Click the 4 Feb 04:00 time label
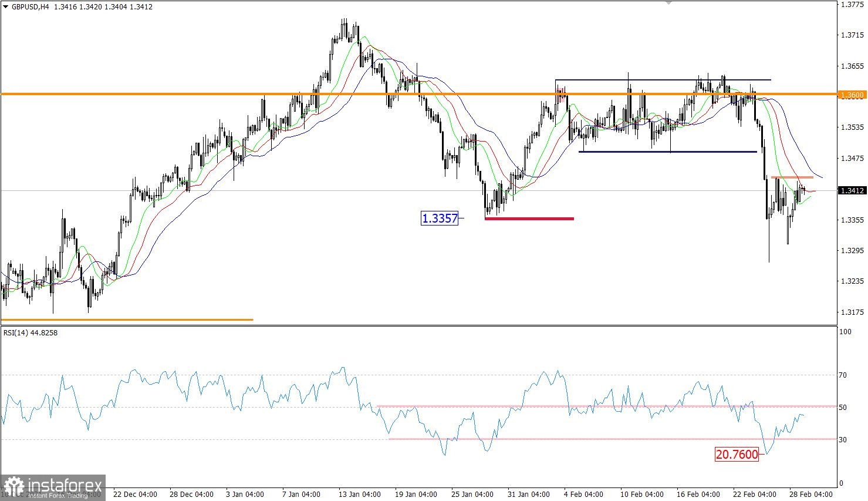Viewport: 868px width, 501px height. pos(583,494)
